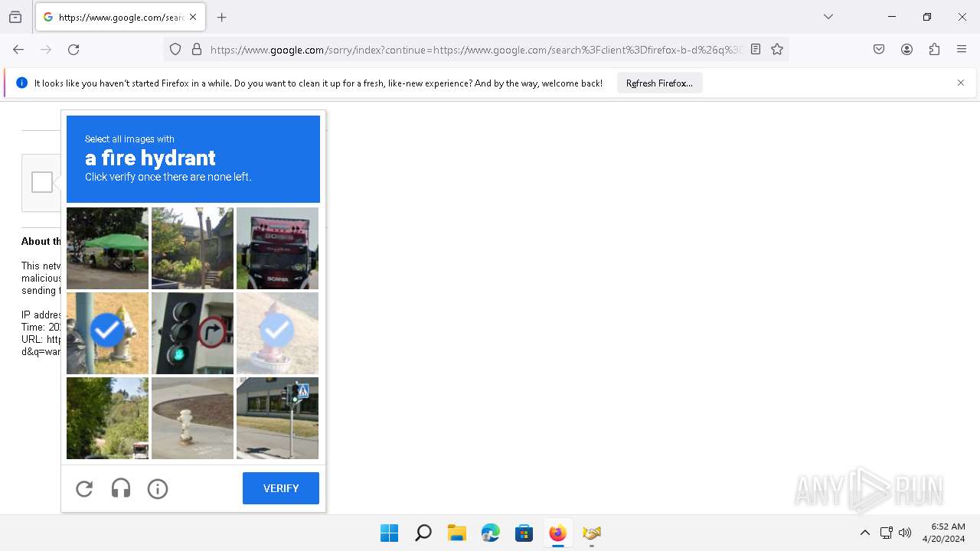Open network status tray icon
Image resolution: width=980 pixels, height=551 pixels.
tap(886, 533)
